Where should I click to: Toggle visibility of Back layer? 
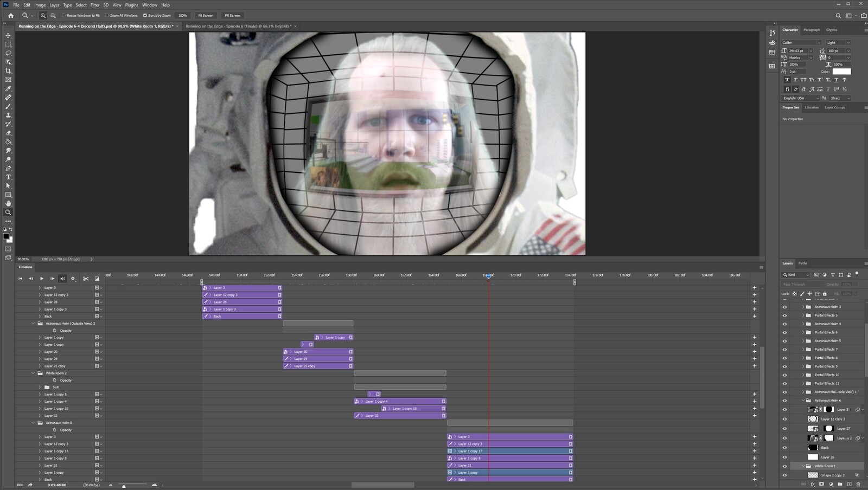coord(784,448)
